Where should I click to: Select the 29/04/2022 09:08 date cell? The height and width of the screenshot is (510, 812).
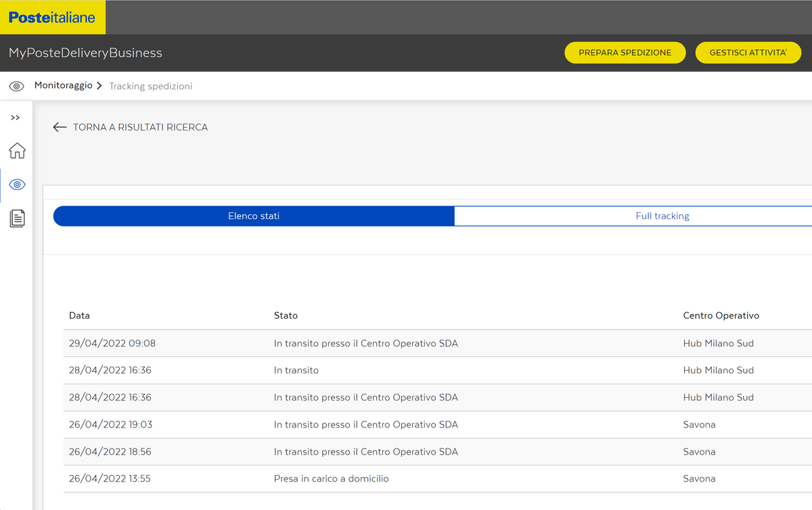tap(112, 344)
